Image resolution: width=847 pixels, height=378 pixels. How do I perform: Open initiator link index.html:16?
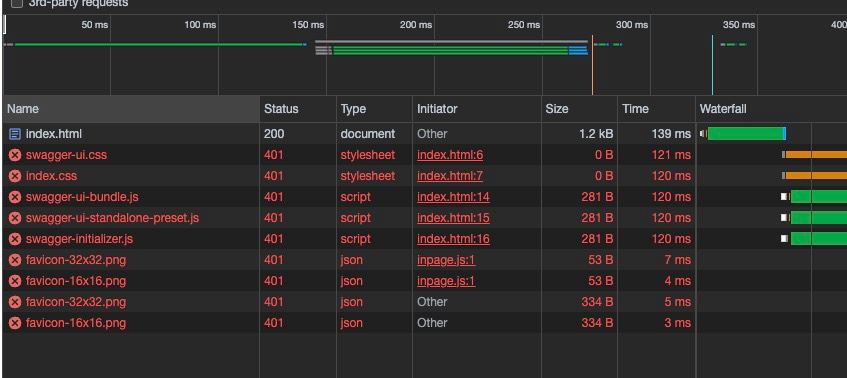[x=453, y=239]
